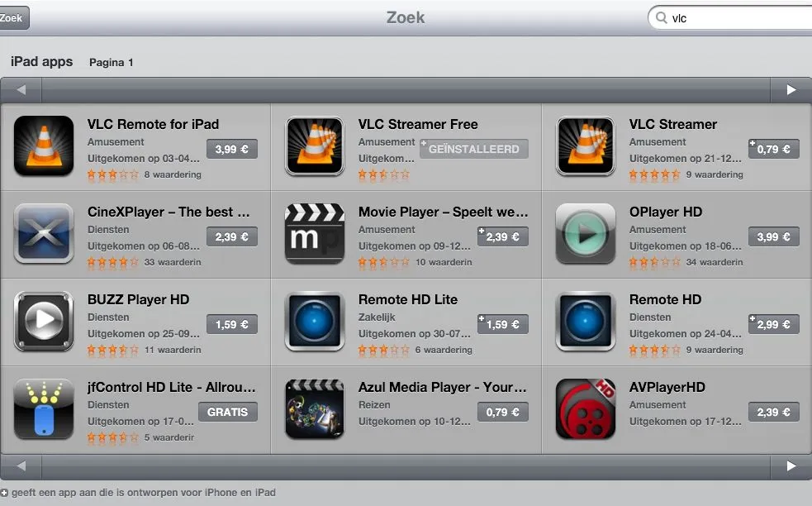The width and height of the screenshot is (812, 506).
Task: Click the GEÏNSTALLEERD button for VLC Streamer Free
Action: [x=474, y=149]
